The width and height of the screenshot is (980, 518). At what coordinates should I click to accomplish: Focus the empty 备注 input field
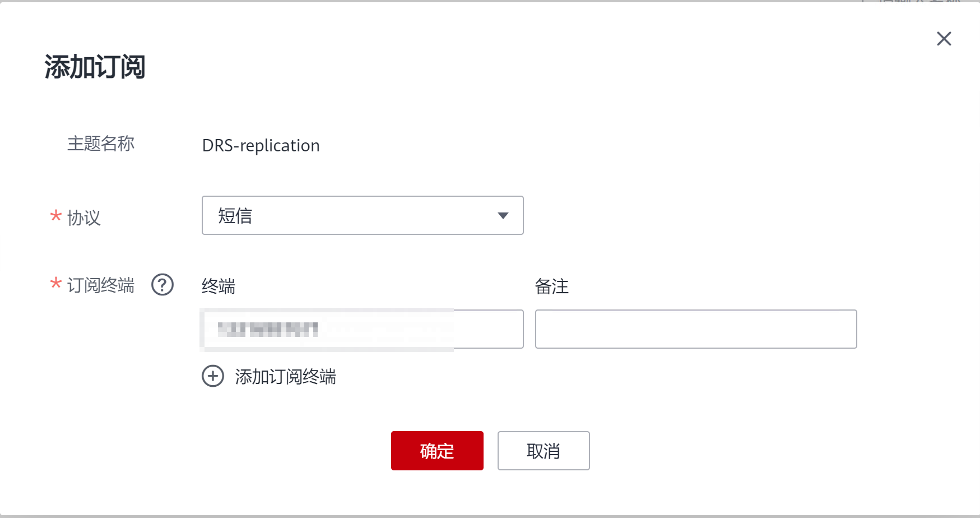(695, 329)
